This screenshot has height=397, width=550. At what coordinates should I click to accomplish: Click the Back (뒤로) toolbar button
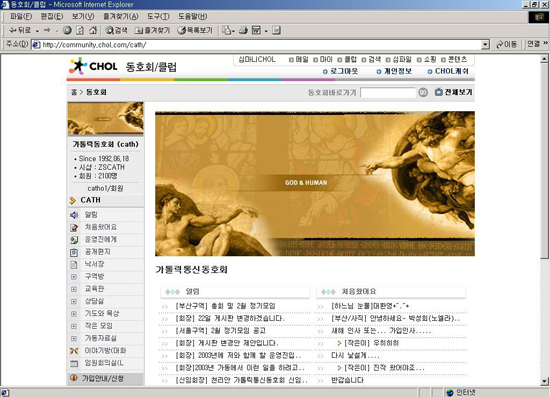coord(20,31)
